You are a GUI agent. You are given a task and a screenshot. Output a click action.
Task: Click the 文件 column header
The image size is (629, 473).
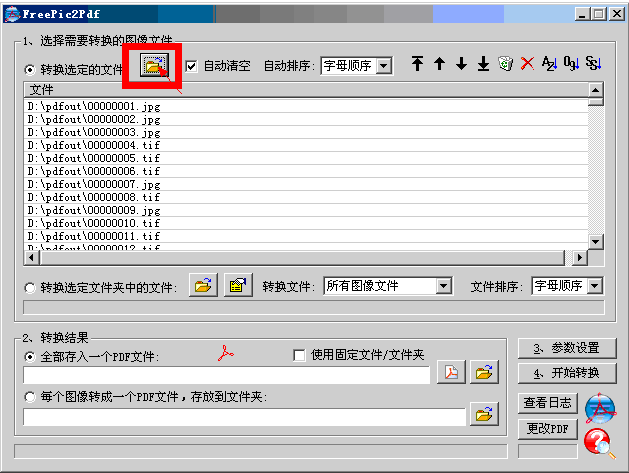pyautogui.click(x=306, y=89)
